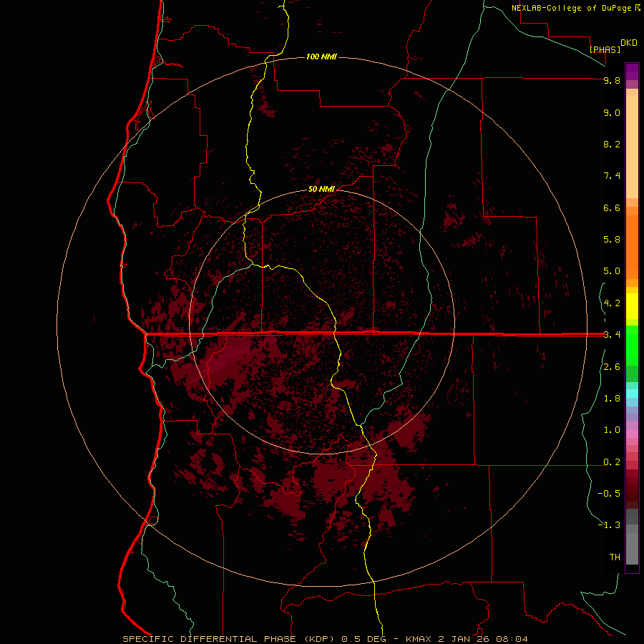Select the 8.2 value on color scale

[x=612, y=144]
